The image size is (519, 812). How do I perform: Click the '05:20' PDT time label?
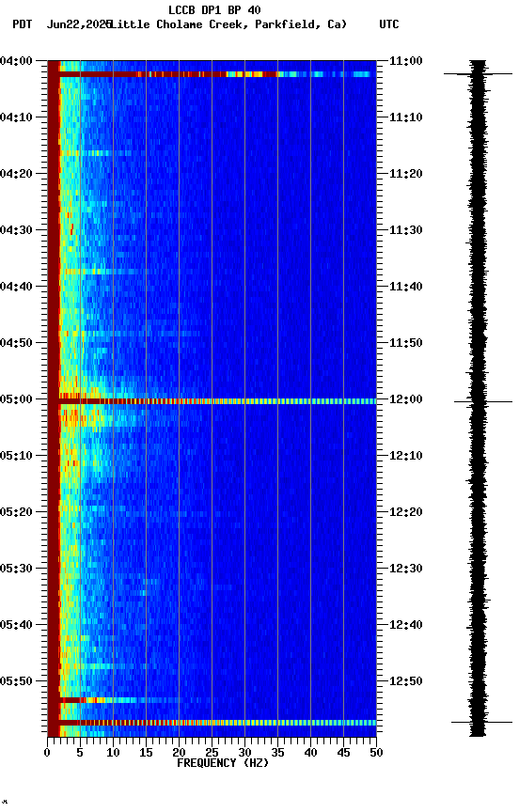[x=16, y=512]
